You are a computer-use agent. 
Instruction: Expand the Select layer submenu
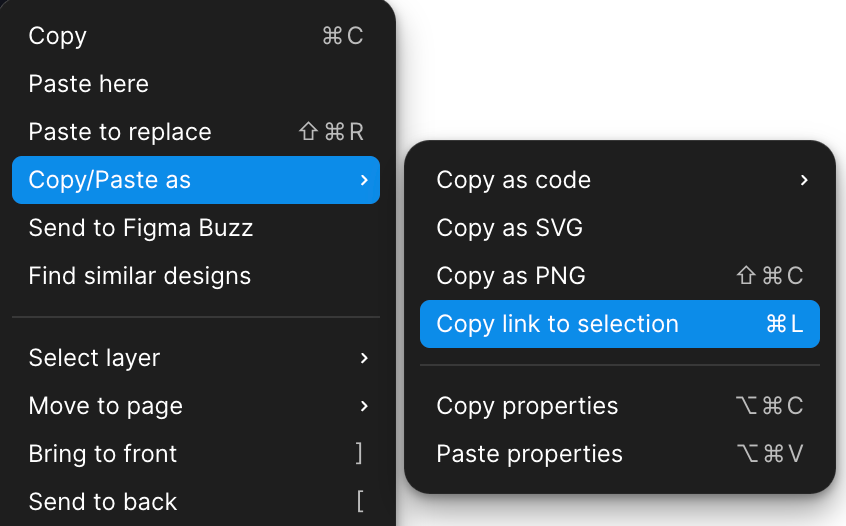tap(196, 358)
